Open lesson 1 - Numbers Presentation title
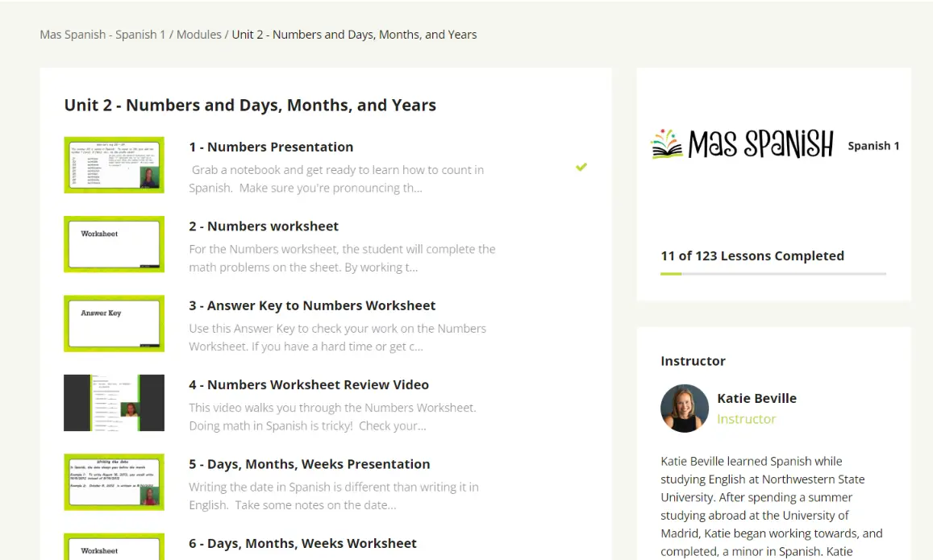This screenshot has width=933, height=560. [x=271, y=147]
